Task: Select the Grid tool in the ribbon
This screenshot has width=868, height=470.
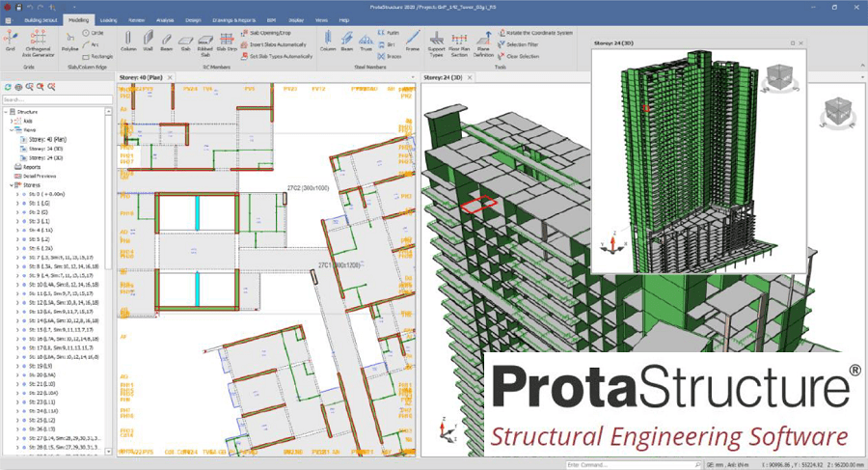Action: [10, 41]
